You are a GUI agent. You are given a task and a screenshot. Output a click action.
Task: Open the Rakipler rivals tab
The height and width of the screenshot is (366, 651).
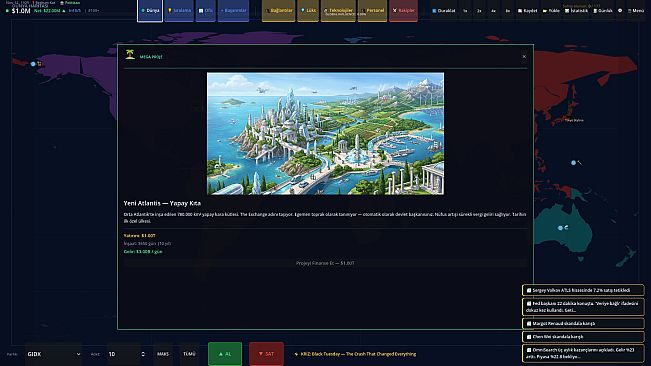click(404, 10)
